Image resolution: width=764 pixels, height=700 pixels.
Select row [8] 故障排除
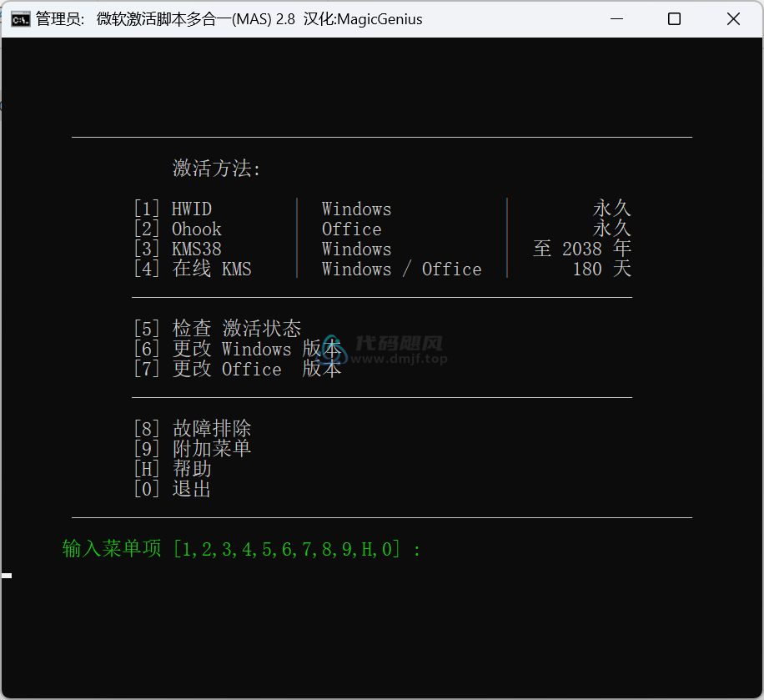(x=193, y=429)
